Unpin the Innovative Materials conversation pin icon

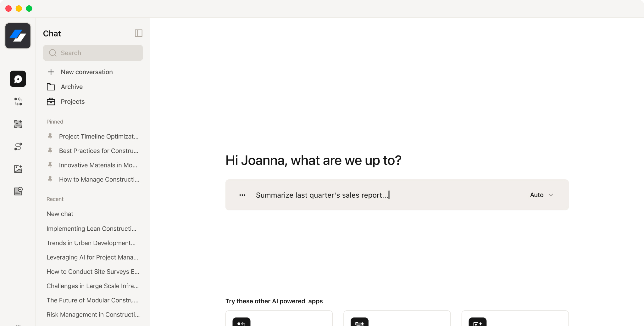click(50, 165)
